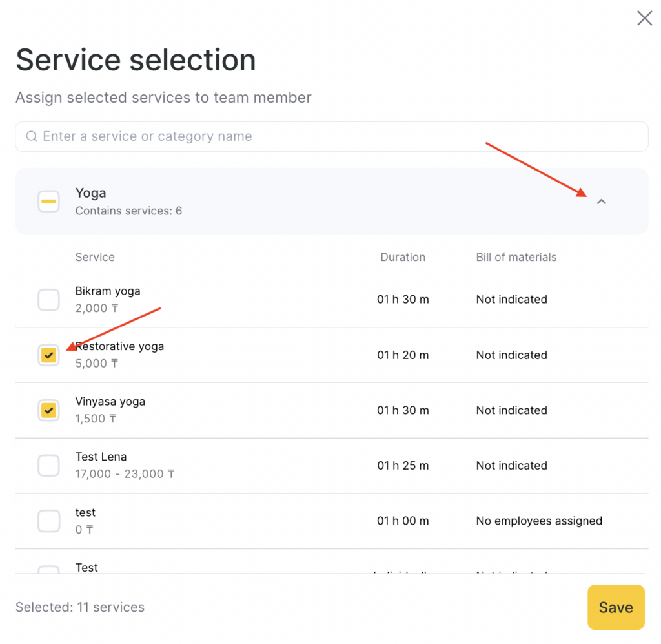Click the Bill of materials column header
This screenshot has height=644, width=661.
(x=516, y=257)
